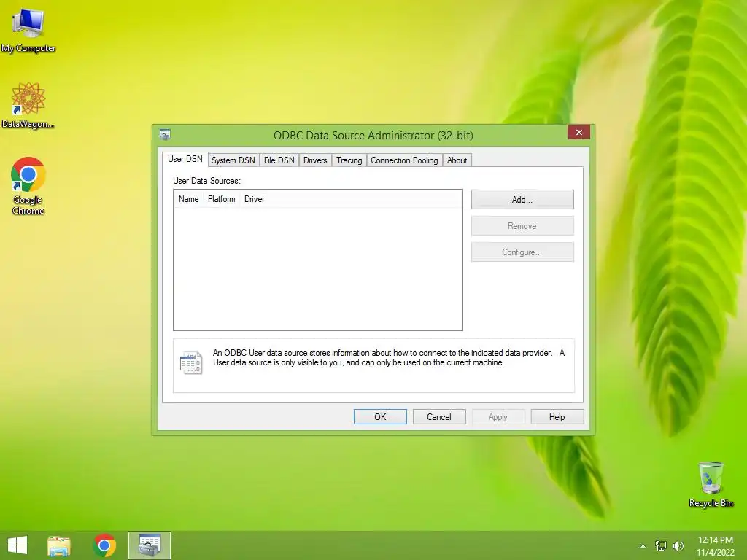Click the Cancel button

438,416
